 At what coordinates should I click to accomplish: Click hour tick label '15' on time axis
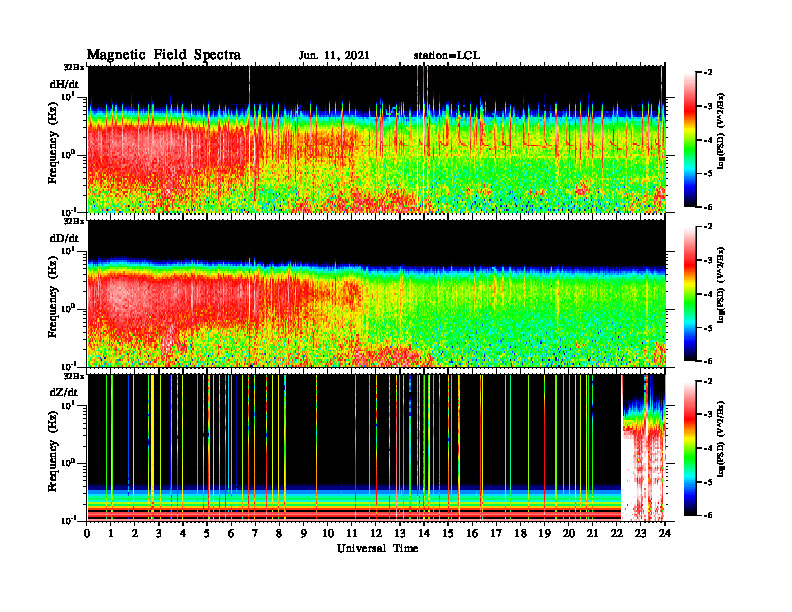pyautogui.click(x=448, y=533)
